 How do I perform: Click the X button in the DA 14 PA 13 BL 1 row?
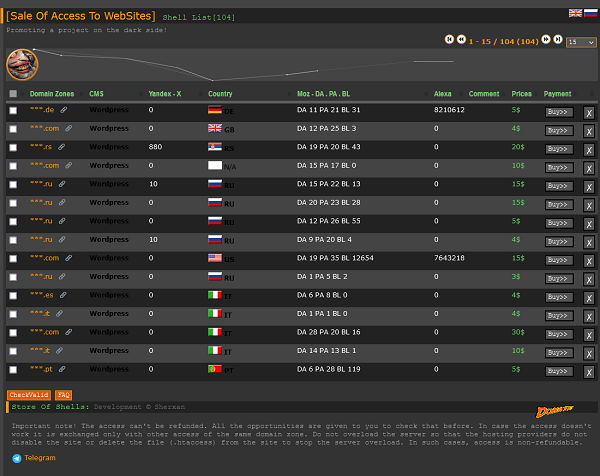(589, 354)
